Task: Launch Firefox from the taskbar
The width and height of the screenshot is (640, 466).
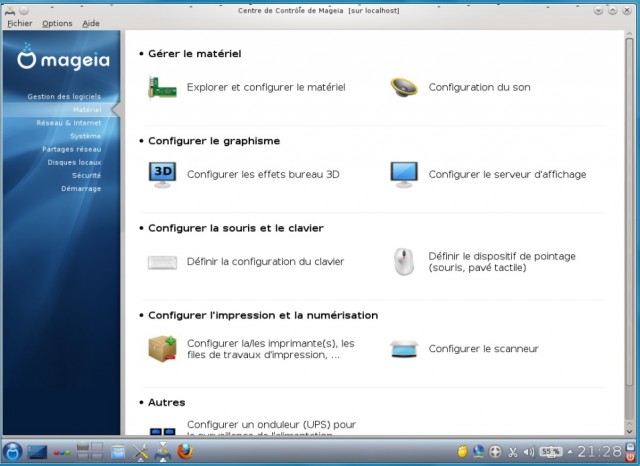Action: tap(185, 452)
